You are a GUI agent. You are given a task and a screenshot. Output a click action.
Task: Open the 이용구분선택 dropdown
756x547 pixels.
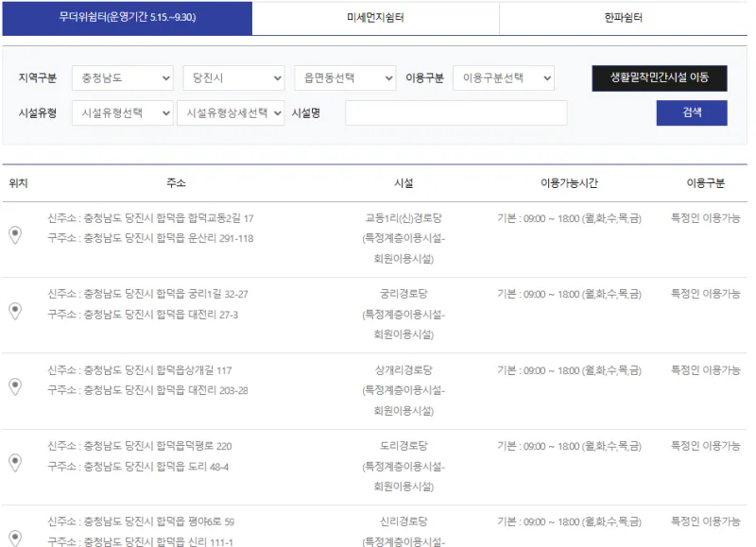click(504, 78)
